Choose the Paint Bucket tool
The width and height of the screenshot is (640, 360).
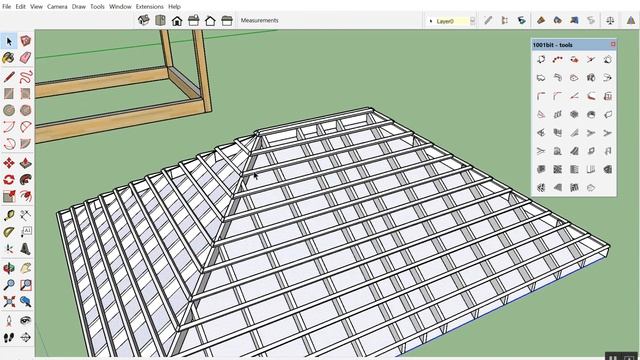[9, 58]
